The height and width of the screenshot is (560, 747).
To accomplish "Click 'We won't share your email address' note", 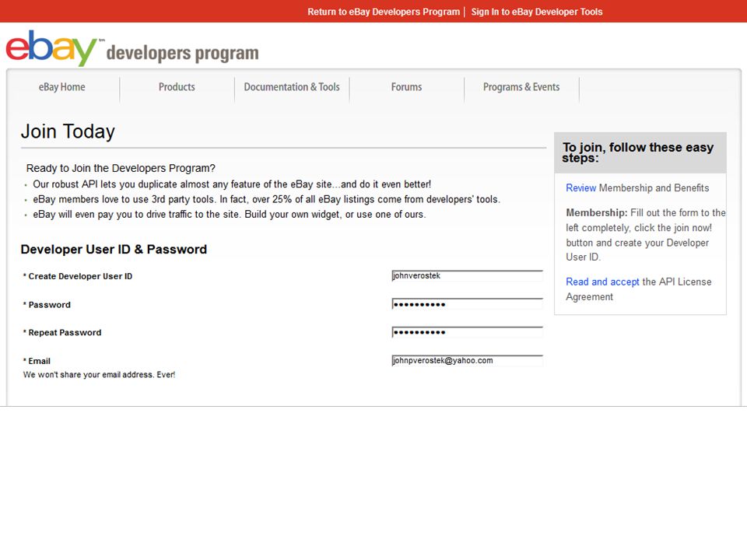I will (99, 375).
